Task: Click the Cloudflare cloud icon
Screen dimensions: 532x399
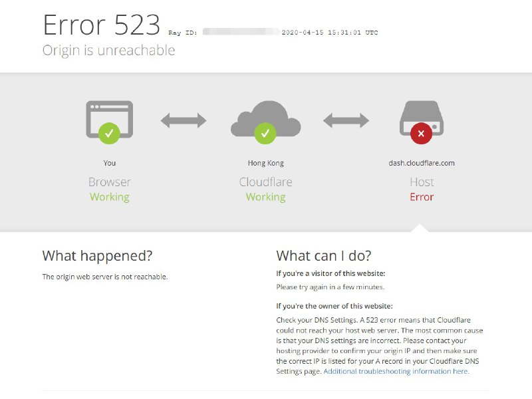Action: [265, 119]
